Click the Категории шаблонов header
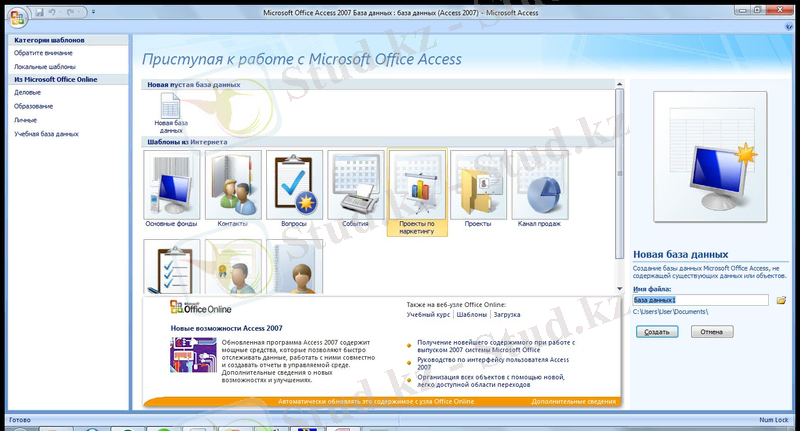Viewport: 800px width, 431px height. click(68, 40)
